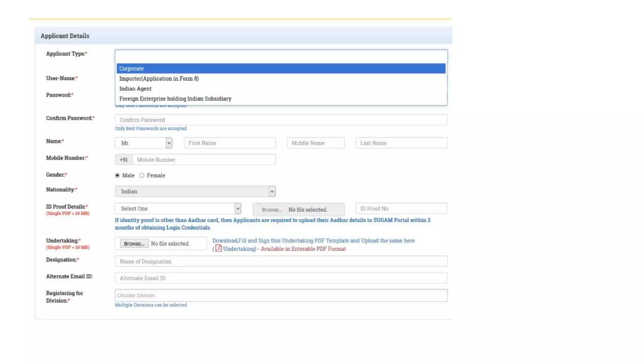Click the Last Name field
Viewport: 644px width, 362px height.
click(x=402, y=143)
